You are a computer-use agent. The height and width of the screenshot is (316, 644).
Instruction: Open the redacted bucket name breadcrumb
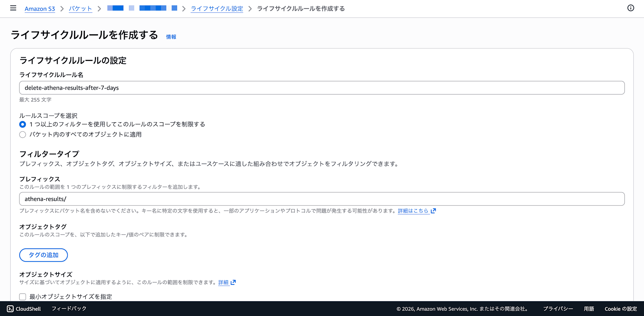click(142, 8)
